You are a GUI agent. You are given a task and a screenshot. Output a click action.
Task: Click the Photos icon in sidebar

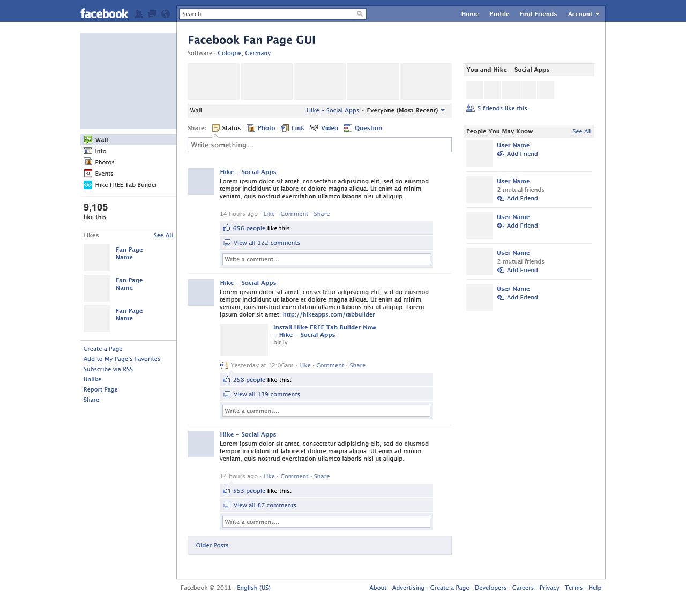pos(88,162)
